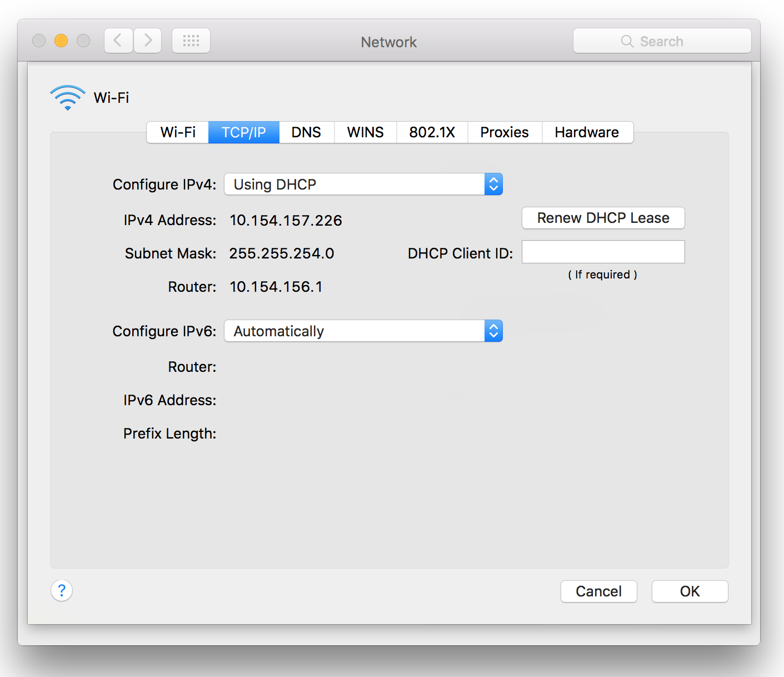Switch to the DNS tab
Viewport: 784px width, 677px height.
[306, 132]
